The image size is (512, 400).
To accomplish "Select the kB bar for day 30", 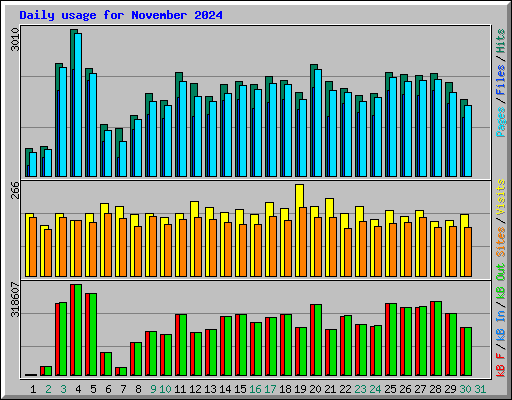I will [x=466, y=352].
